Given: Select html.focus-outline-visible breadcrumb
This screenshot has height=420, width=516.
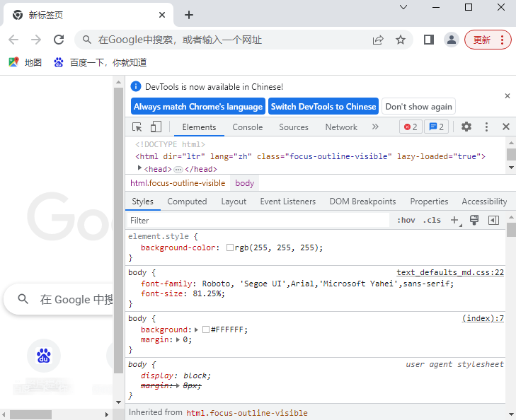Looking at the screenshot, I should coord(178,183).
